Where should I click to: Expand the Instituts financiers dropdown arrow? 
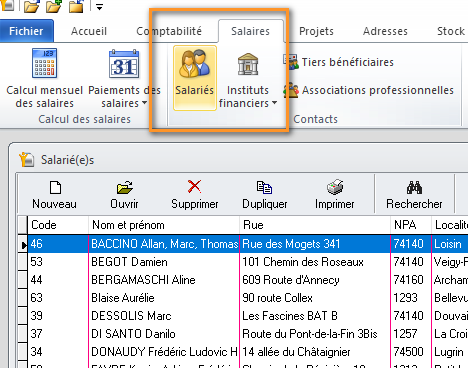tap(274, 103)
